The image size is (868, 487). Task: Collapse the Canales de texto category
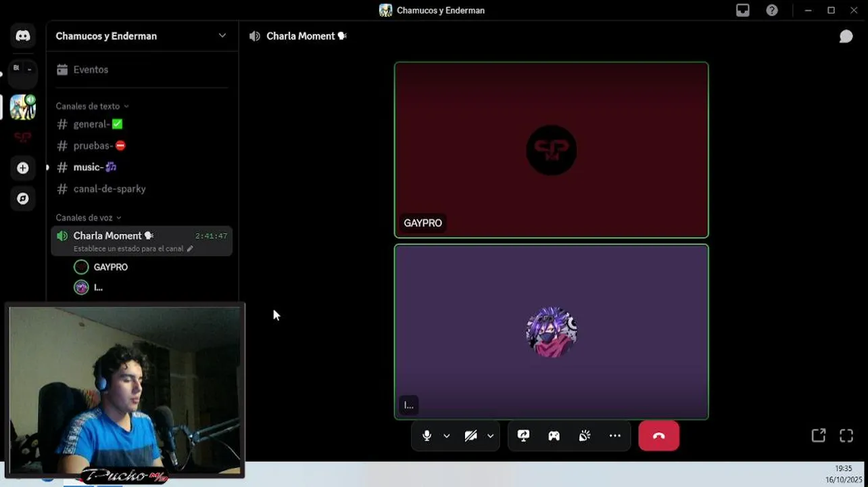pos(93,106)
